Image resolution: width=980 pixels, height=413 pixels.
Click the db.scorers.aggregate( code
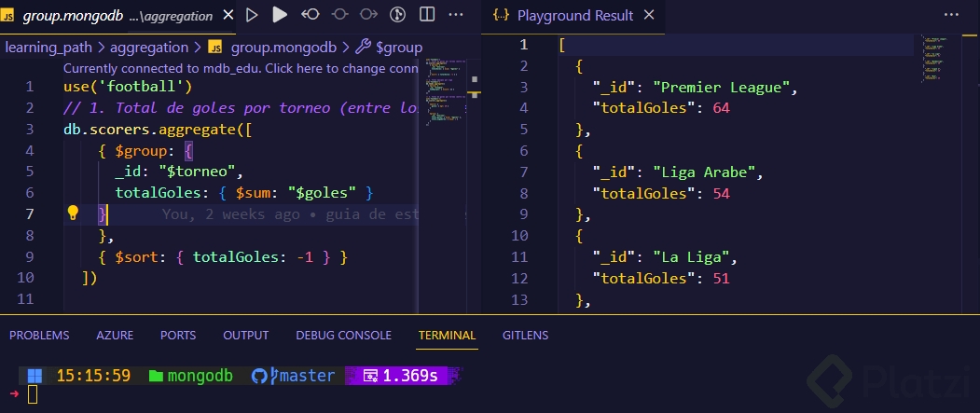[157, 130]
